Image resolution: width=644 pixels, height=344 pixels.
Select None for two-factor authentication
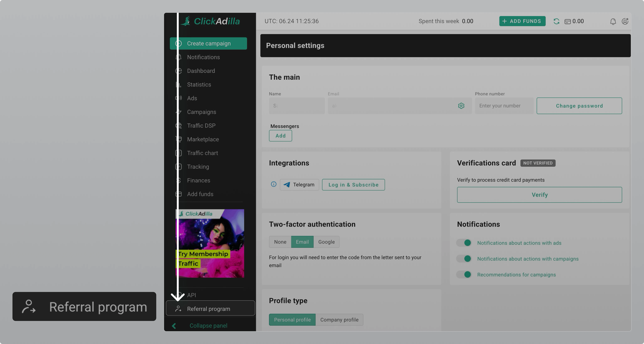click(280, 242)
